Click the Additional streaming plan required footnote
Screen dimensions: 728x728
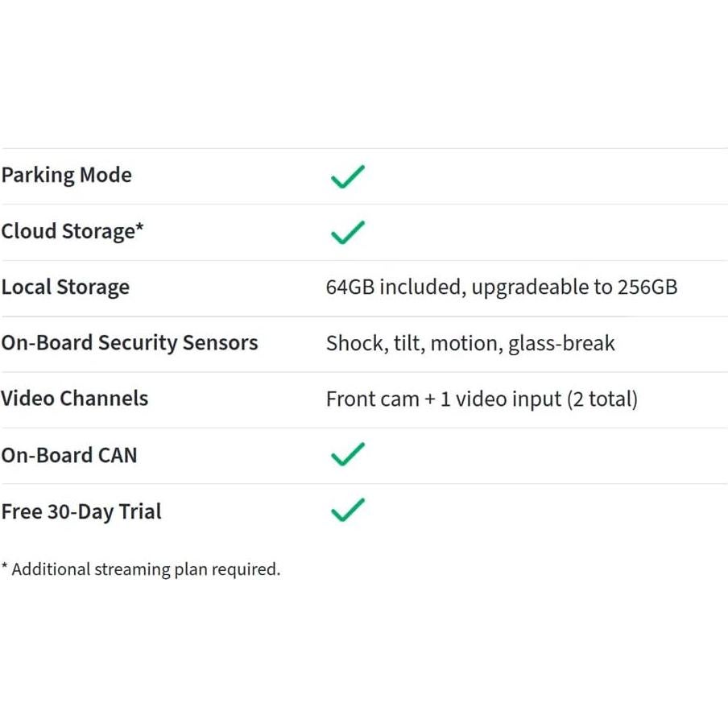[145, 569]
